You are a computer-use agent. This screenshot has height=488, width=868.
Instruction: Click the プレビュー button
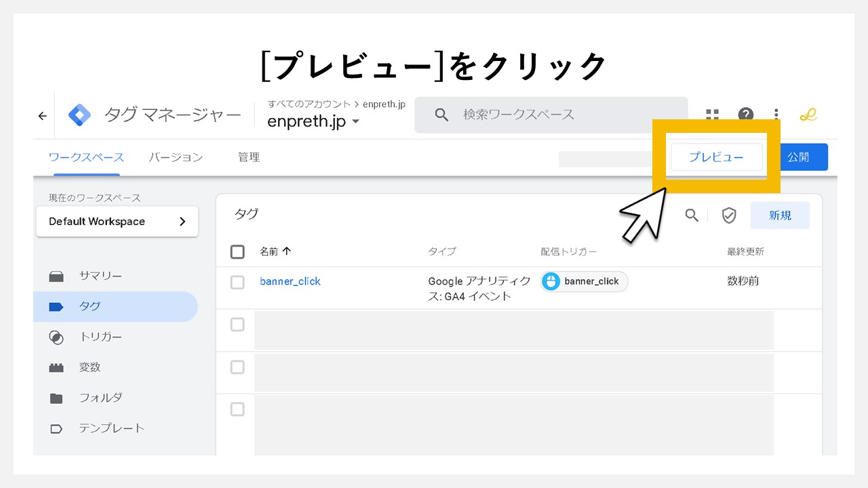716,157
